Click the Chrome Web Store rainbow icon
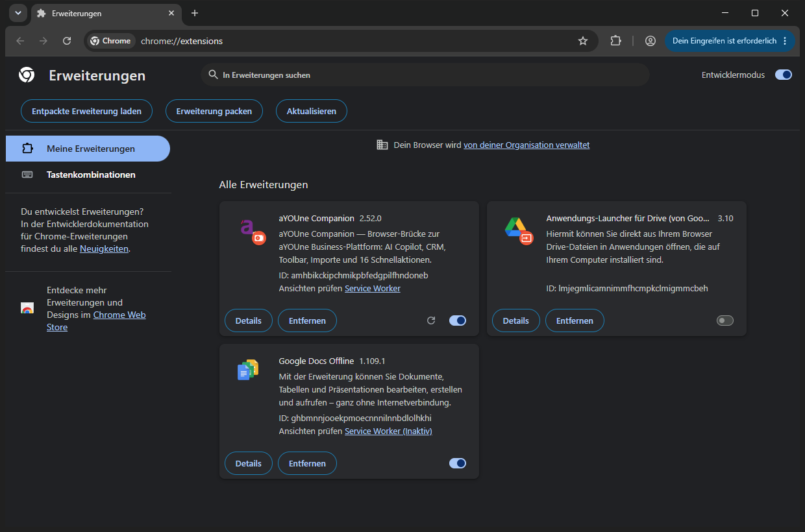This screenshot has width=805, height=532. 27,308
